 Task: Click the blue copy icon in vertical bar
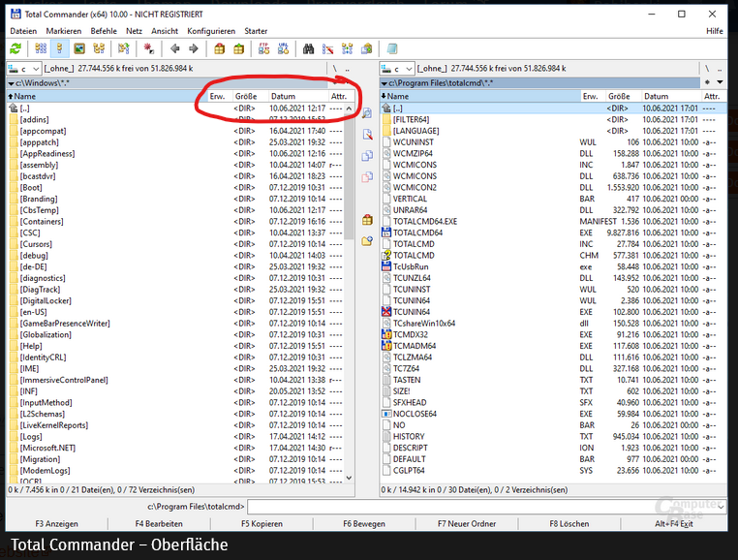click(367, 156)
